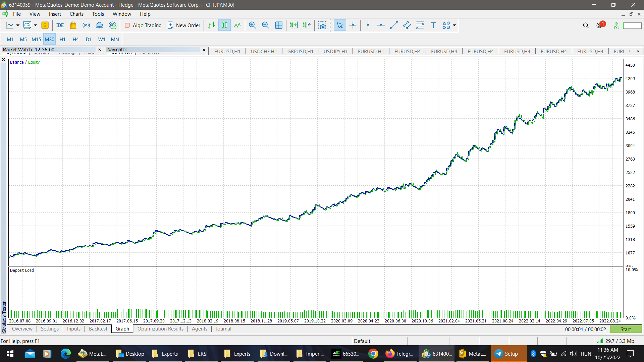Toggle Algo Trading on
Image resolution: width=644 pixels, height=362 pixels.
pos(143,25)
